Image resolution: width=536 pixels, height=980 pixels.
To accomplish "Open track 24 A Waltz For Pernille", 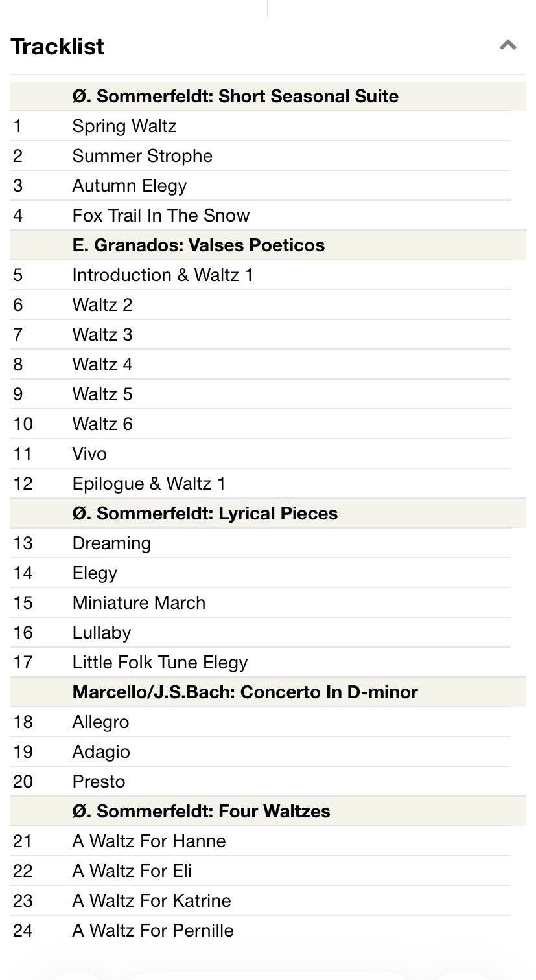I will (x=261, y=930).
